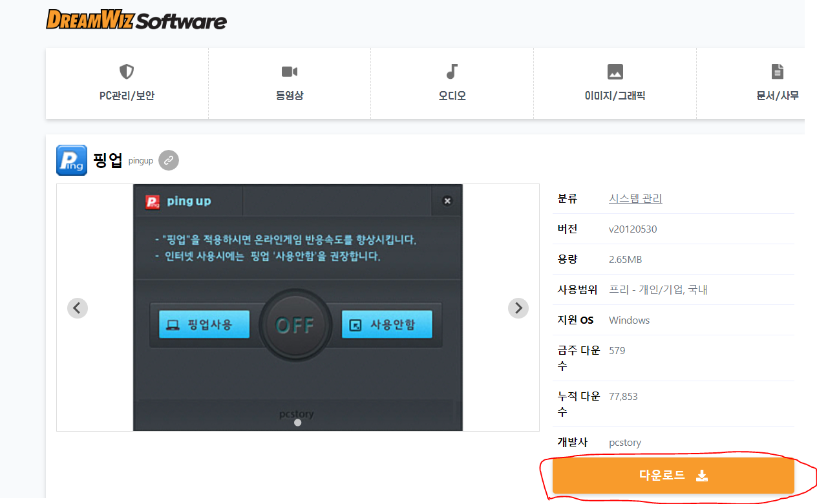The width and height of the screenshot is (817, 504).
Task: Click the 오디오 music note icon
Action: [x=452, y=71]
